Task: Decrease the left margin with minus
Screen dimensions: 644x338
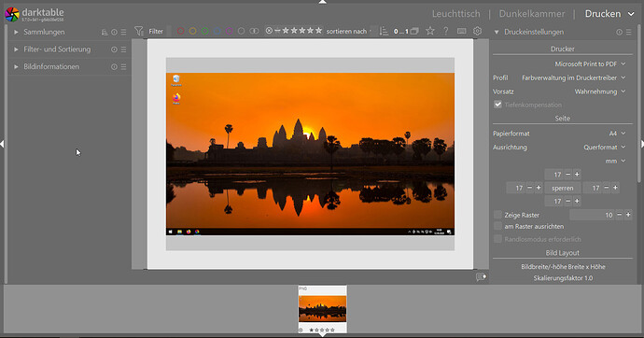Action: pos(530,188)
